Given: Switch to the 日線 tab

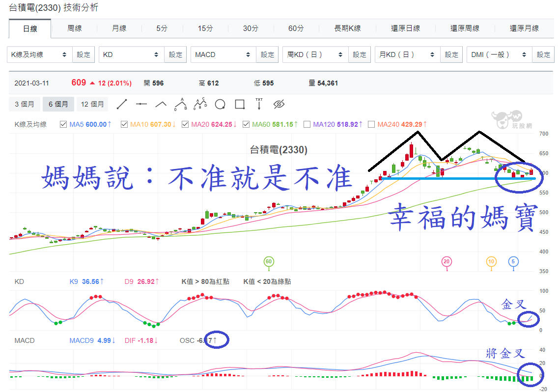Looking at the screenshot, I should click(30, 28).
